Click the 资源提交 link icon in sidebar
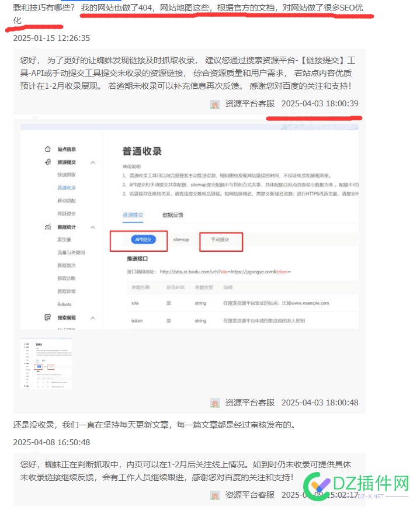 pyautogui.click(x=48, y=162)
